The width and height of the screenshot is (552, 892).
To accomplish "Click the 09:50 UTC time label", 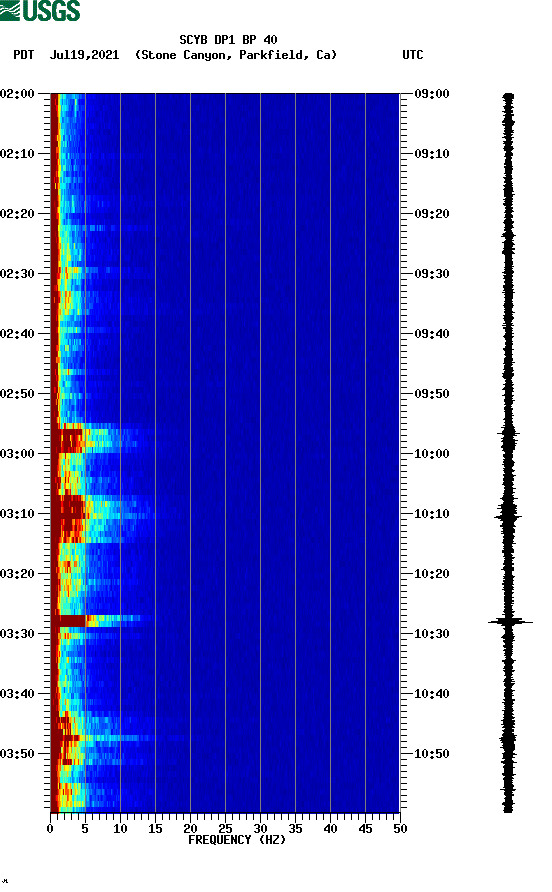I will click(x=431, y=394).
